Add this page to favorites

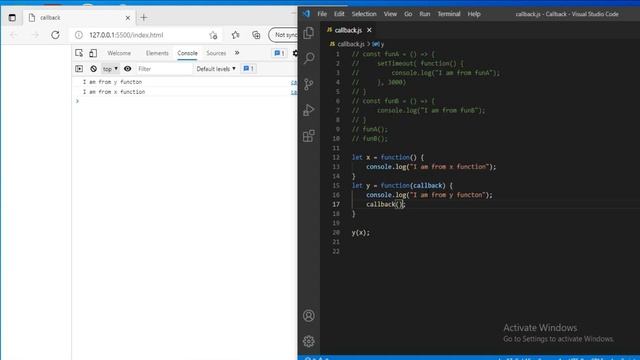coord(213,35)
